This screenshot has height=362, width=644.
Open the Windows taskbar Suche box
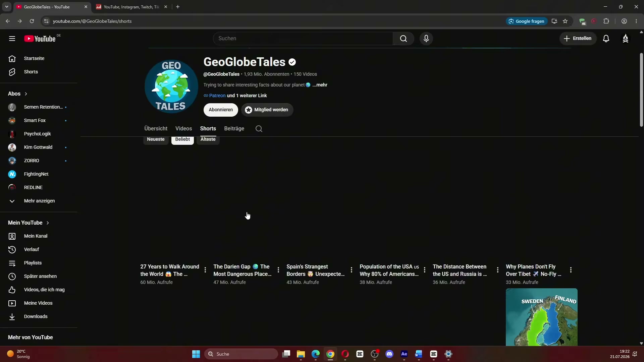click(x=241, y=354)
